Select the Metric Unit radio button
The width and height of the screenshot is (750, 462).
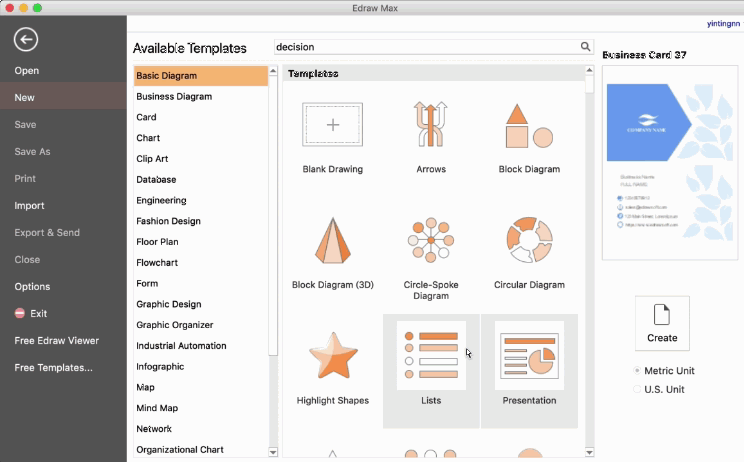click(x=637, y=371)
